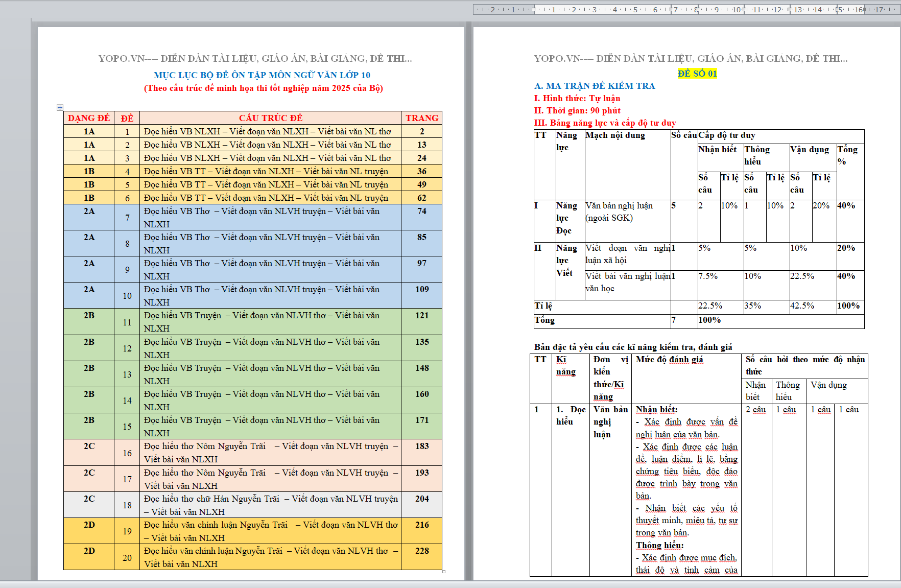Click the left page YOPO.VN header text
901x588 pixels.
255,58
